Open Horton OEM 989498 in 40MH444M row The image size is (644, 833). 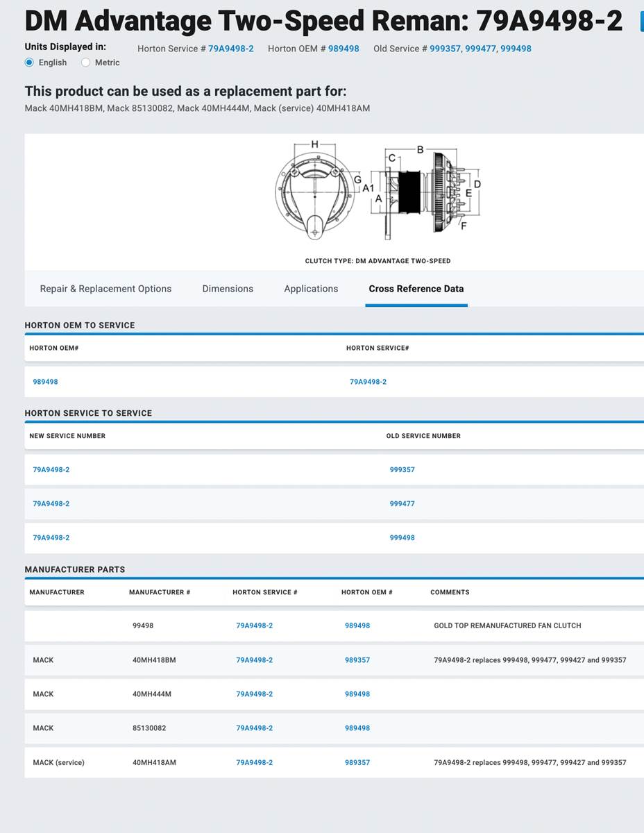[357, 694]
